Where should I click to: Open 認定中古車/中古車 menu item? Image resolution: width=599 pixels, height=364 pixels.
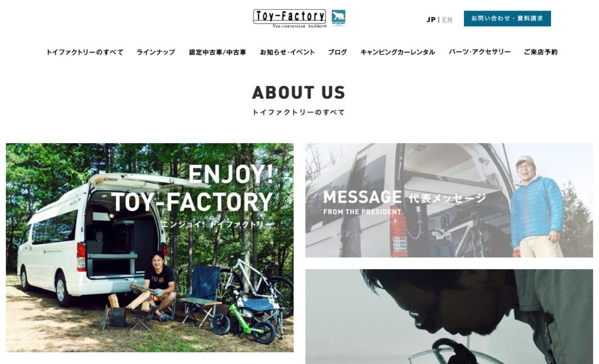click(x=218, y=52)
